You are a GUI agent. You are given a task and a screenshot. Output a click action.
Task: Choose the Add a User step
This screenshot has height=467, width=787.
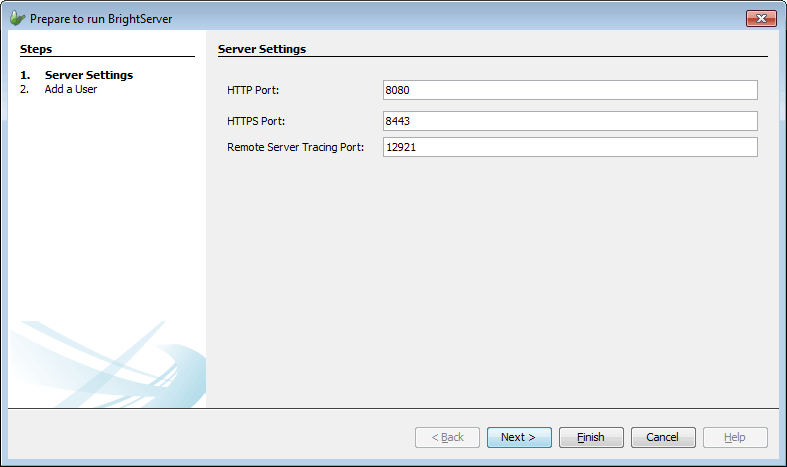[x=70, y=89]
